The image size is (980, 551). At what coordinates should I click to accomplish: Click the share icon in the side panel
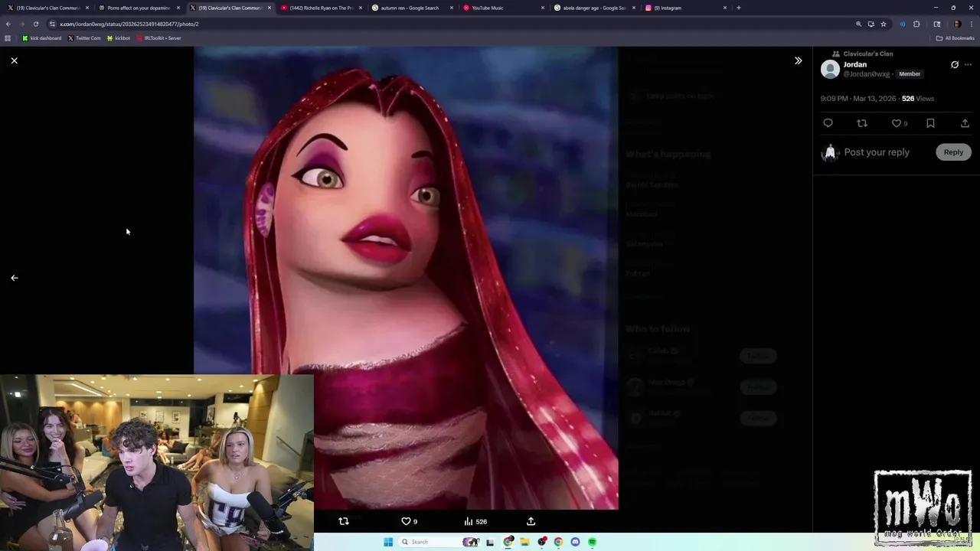pyautogui.click(x=965, y=123)
